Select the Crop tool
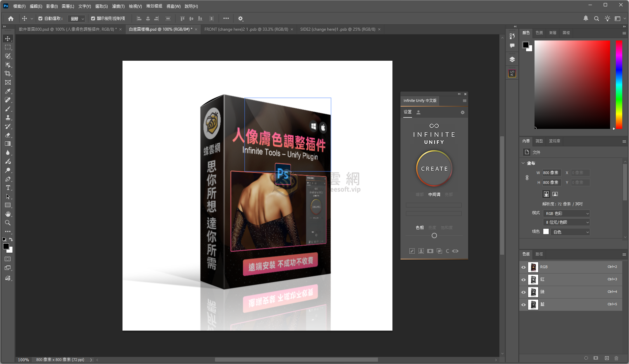The width and height of the screenshot is (629, 364). coord(8,74)
